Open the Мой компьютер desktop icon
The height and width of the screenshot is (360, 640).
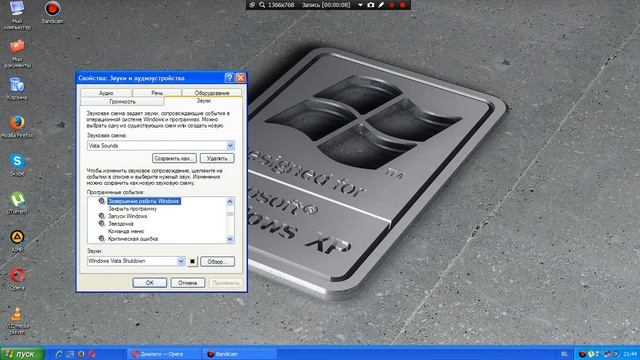[x=17, y=14]
